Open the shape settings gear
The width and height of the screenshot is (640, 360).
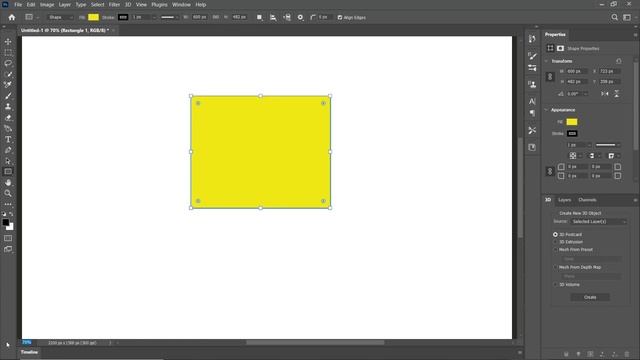[300, 17]
